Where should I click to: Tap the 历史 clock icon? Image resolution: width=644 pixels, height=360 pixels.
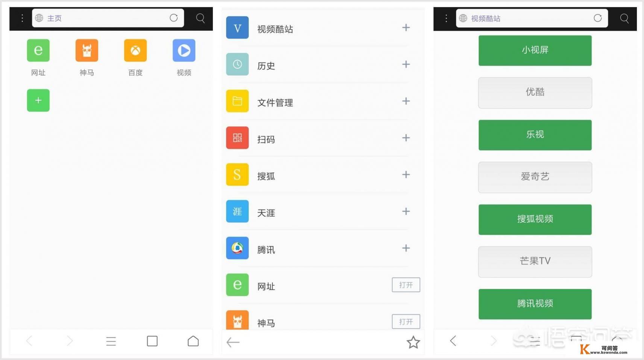237,64
